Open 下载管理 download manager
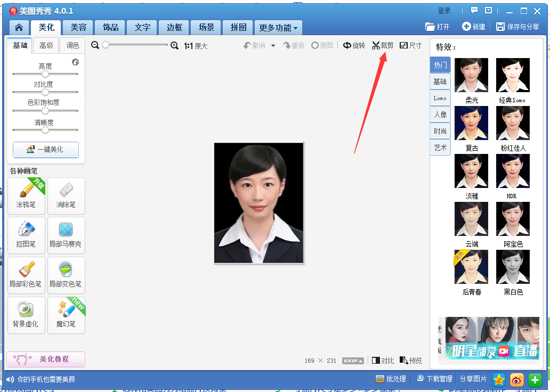This screenshot has width=550, height=392. (434, 379)
